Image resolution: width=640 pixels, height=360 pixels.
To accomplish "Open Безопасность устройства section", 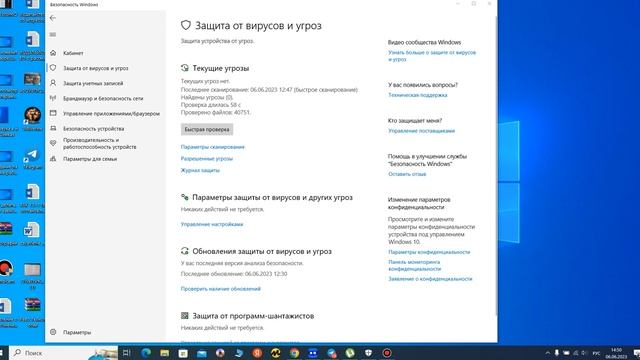I will pyautogui.click(x=93, y=129).
